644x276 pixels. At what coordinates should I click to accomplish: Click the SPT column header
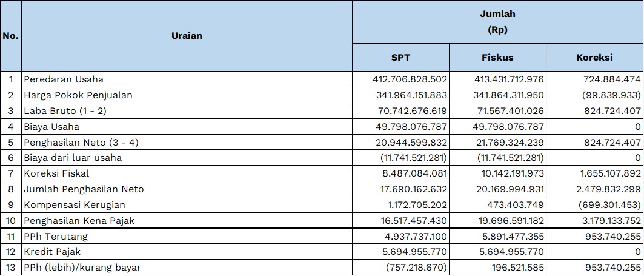coord(400,58)
